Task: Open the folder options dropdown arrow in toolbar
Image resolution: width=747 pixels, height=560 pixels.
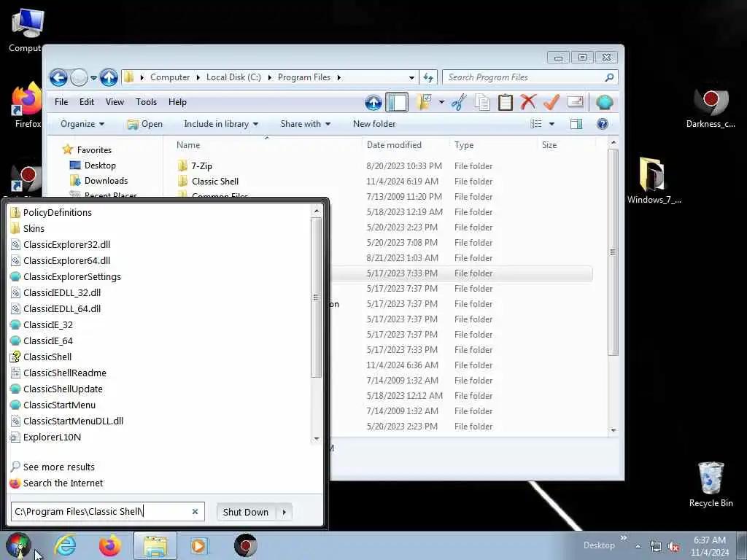Action: [x=441, y=102]
